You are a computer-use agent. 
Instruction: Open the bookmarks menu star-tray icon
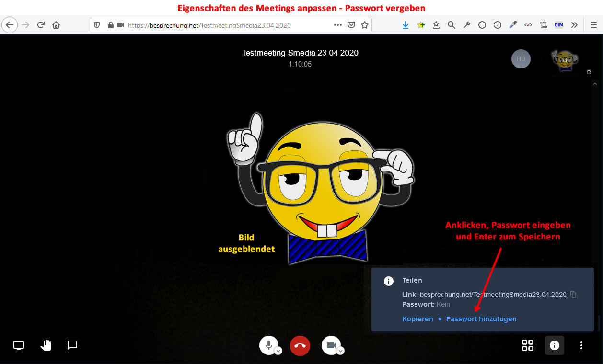click(x=436, y=25)
